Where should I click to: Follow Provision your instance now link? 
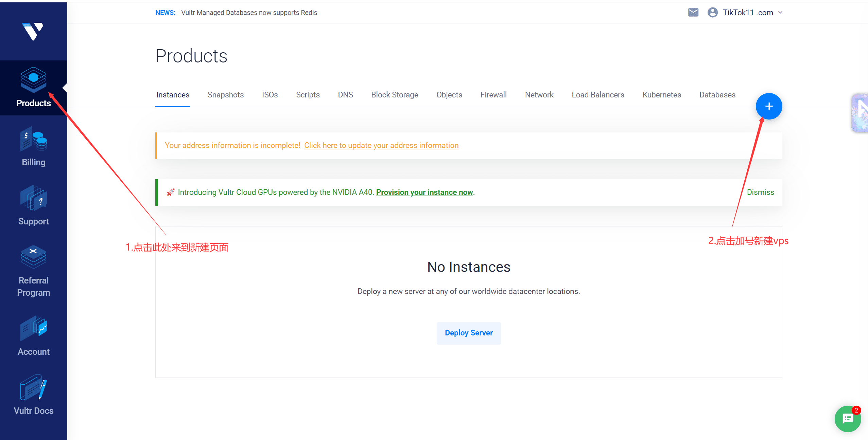pyautogui.click(x=424, y=192)
